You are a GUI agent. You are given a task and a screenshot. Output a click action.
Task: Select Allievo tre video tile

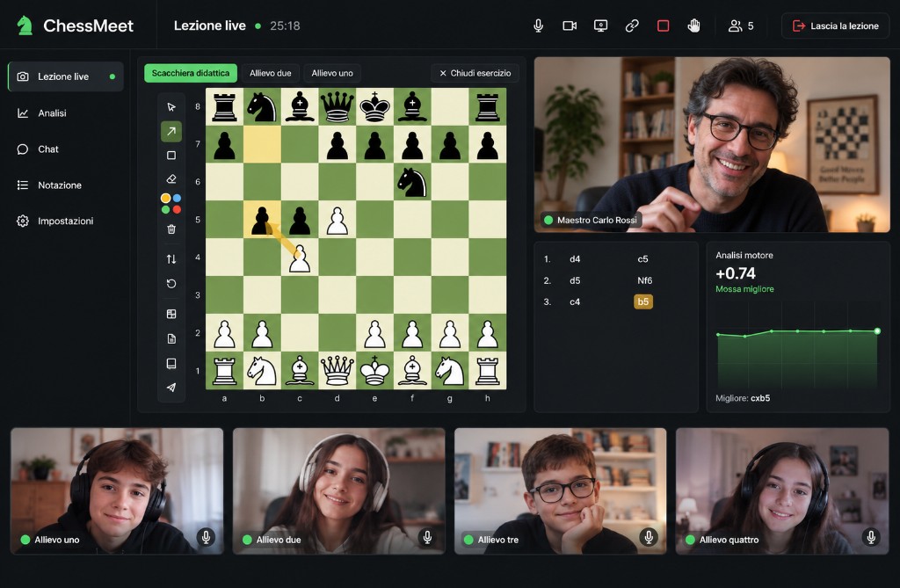tap(560, 491)
